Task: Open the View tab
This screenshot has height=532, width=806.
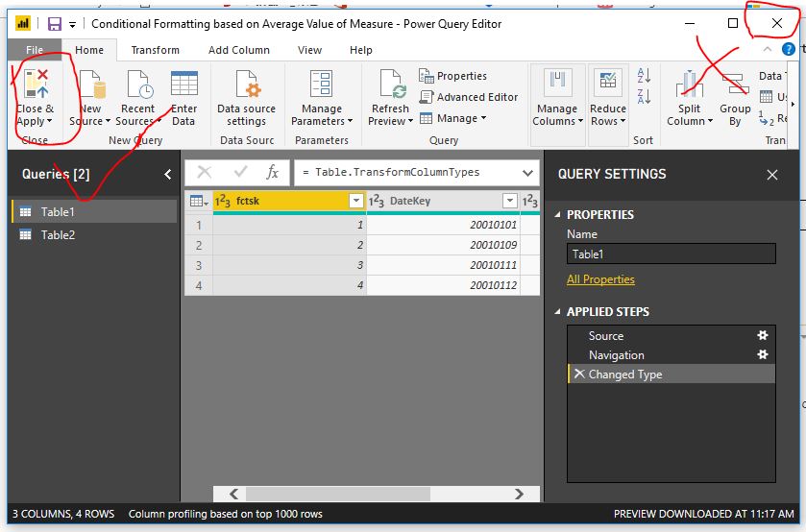Action: point(309,50)
